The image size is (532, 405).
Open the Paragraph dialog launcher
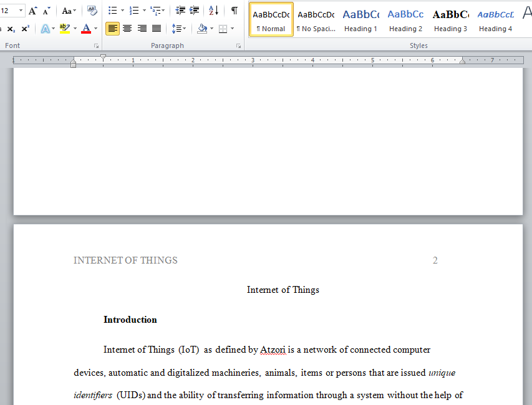click(238, 45)
